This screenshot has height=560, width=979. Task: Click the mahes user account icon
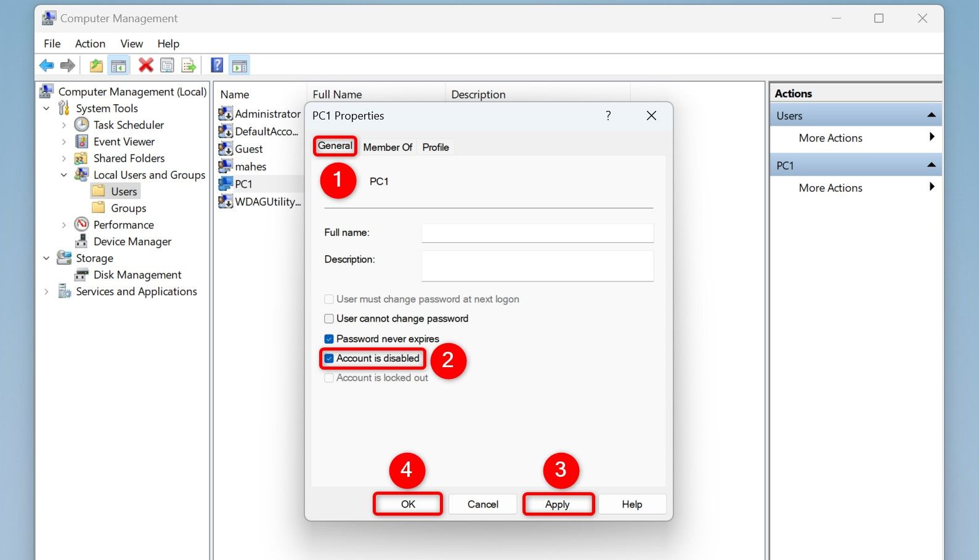tap(225, 166)
